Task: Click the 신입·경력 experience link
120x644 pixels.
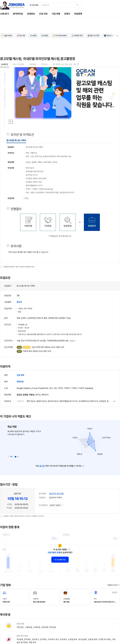Action: point(20,375)
